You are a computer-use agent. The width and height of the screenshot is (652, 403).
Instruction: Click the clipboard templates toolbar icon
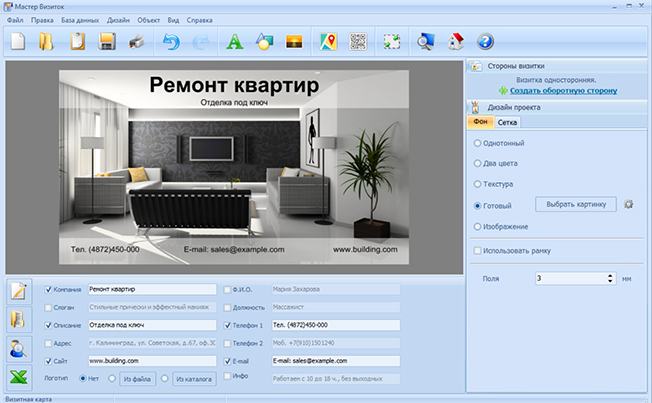[77, 42]
